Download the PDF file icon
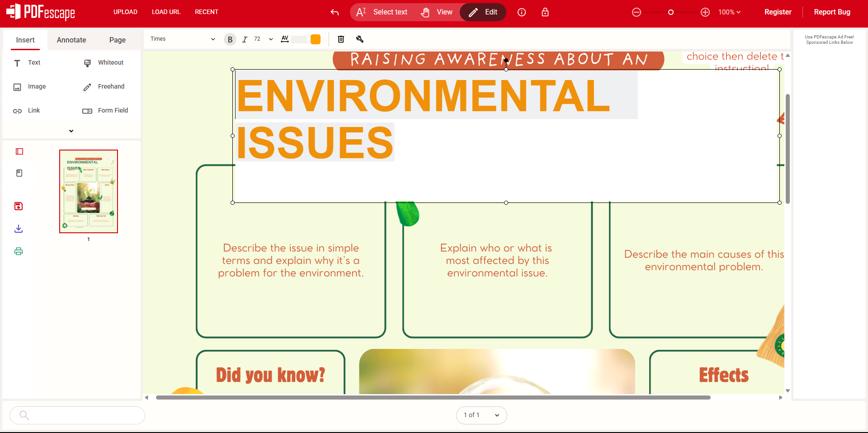This screenshot has height=433, width=868. pos(19,229)
